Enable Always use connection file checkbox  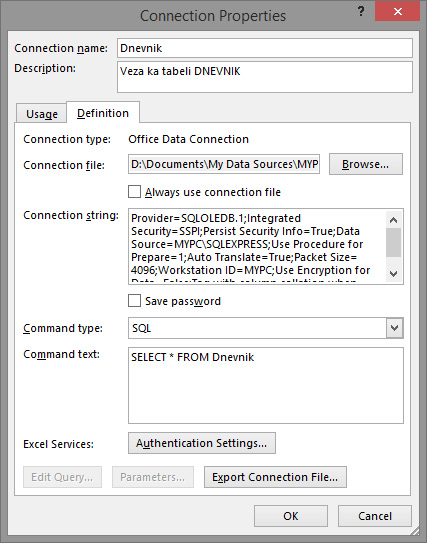pyautogui.click(x=134, y=192)
